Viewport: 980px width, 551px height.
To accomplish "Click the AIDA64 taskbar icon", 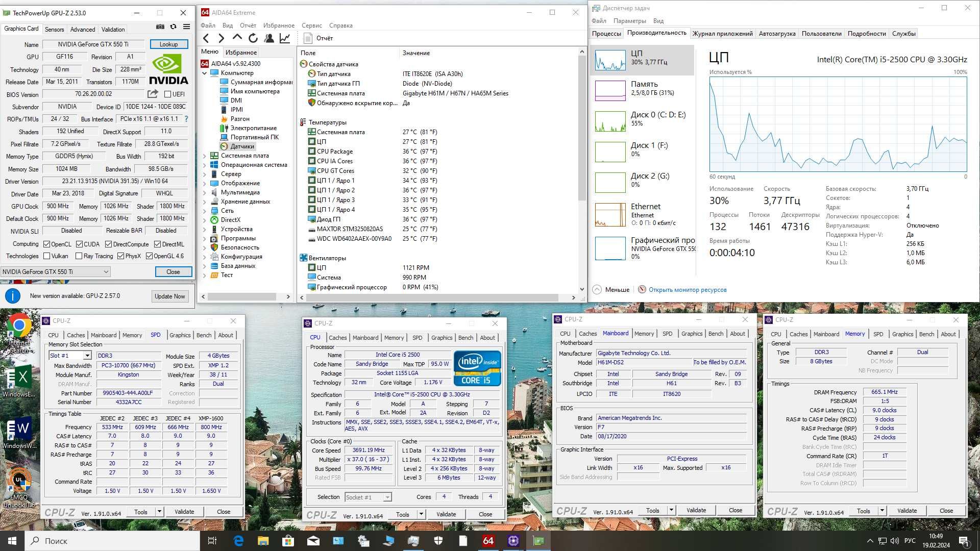I will point(488,541).
